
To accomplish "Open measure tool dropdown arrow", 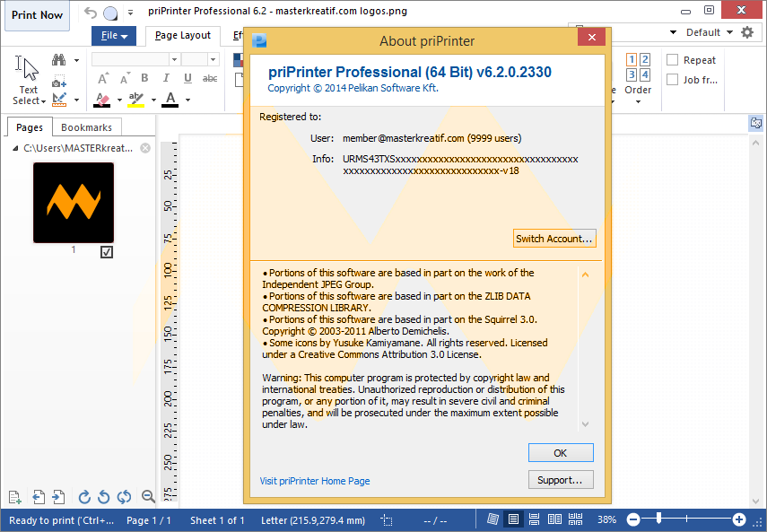I will 77,100.
